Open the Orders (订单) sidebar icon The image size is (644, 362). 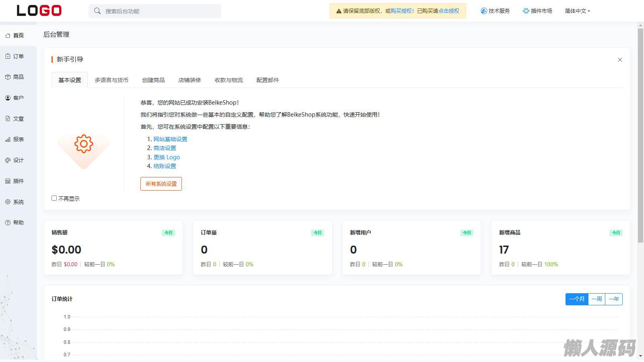(x=8, y=56)
